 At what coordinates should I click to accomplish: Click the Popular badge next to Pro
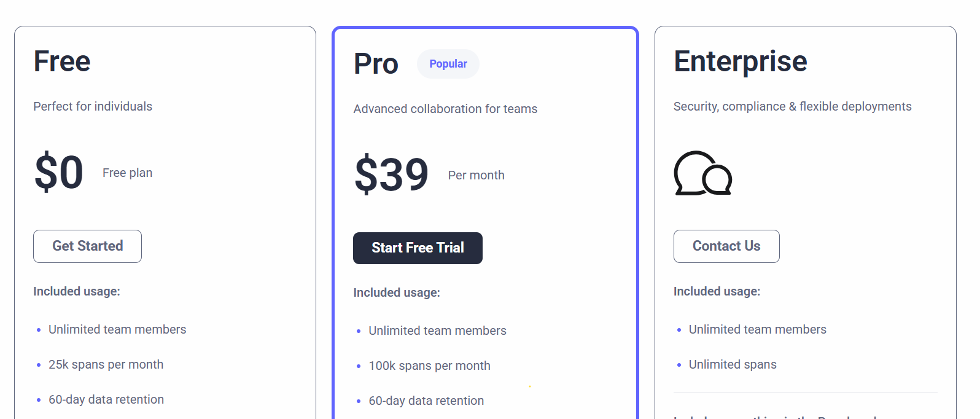448,64
